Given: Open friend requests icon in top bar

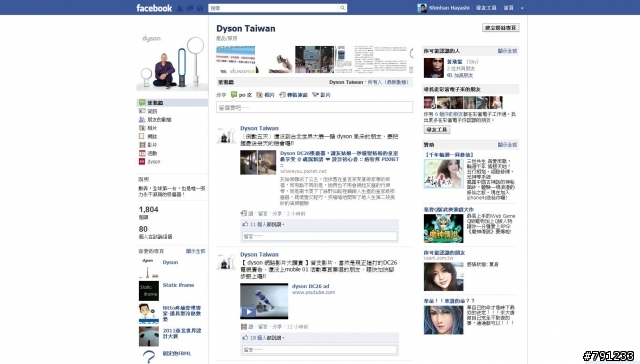Looking at the screenshot, I should pos(180,8).
